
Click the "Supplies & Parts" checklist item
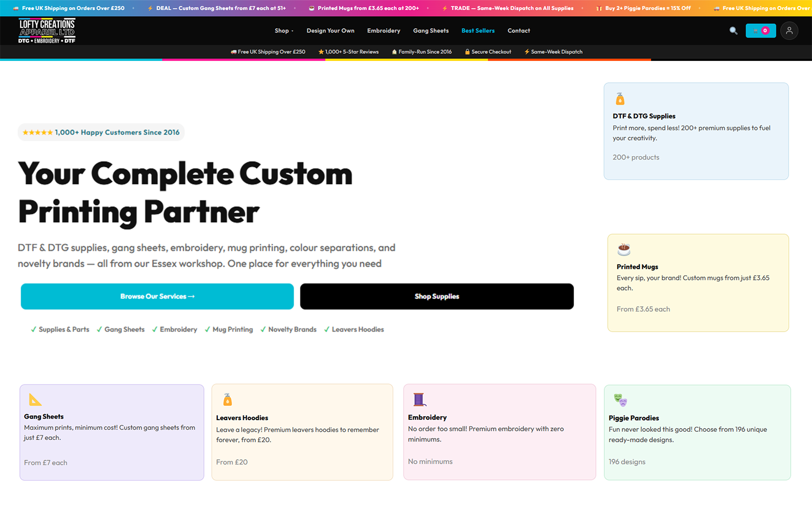60,329
